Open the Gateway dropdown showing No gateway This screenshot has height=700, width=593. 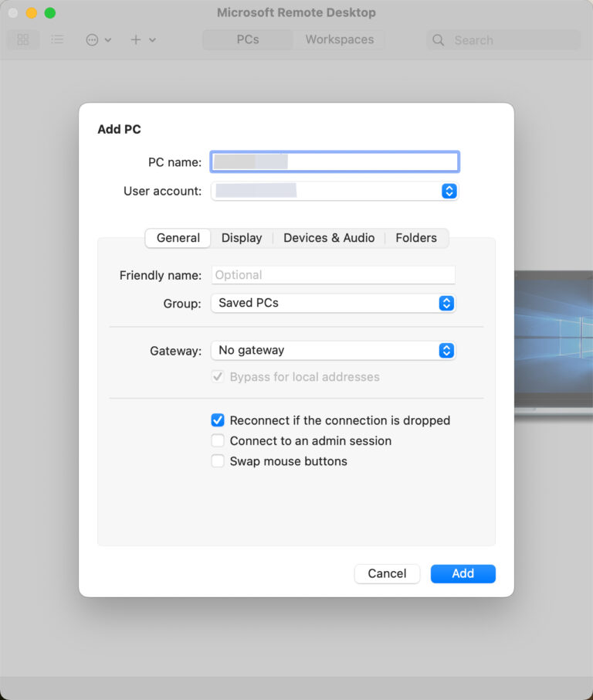(334, 351)
